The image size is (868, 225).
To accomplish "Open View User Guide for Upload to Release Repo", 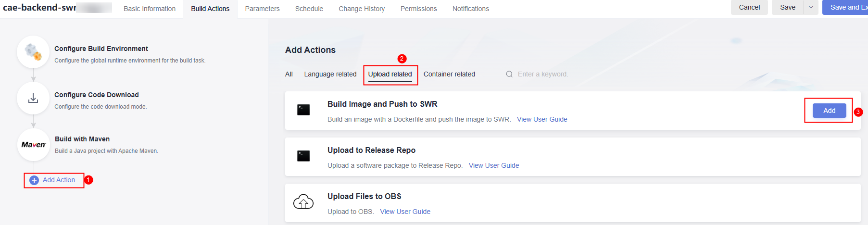I will tap(494, 165).
